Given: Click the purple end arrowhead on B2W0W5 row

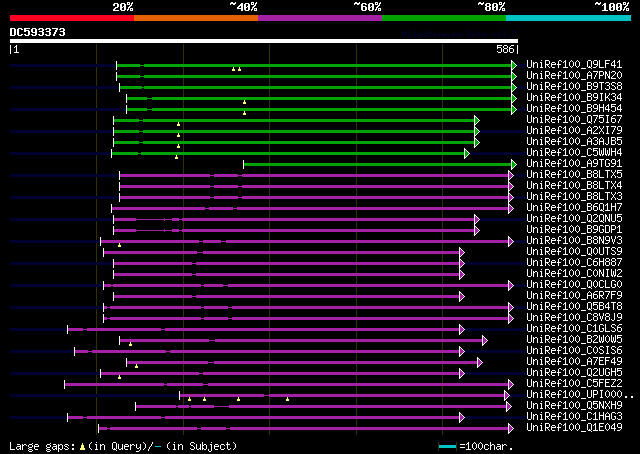Looking at the screenshot, I should [x=484, y=340].
